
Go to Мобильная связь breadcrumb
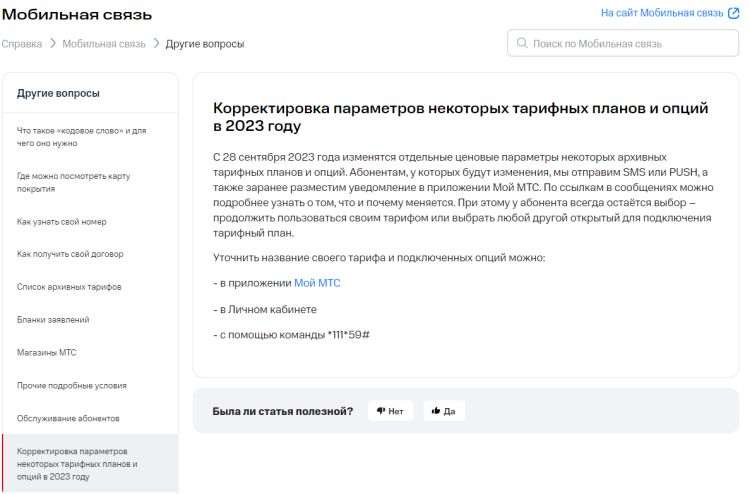tap(103, 44)
